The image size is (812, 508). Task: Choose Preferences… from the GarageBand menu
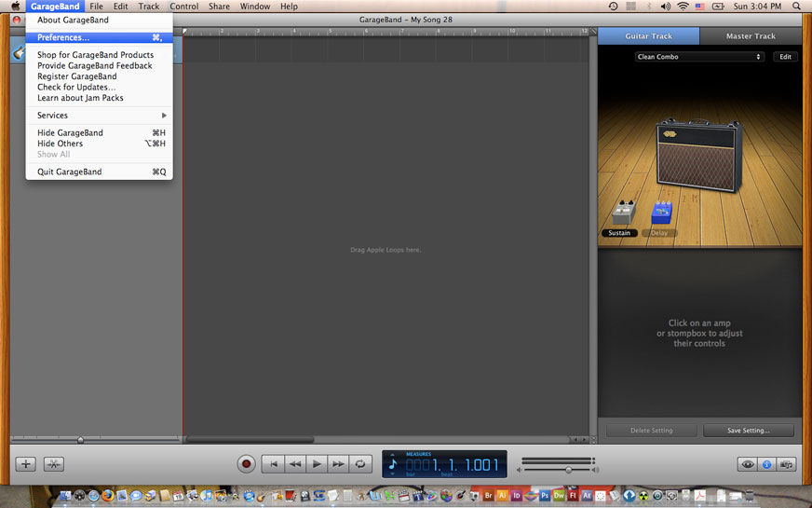click(63, 38)
